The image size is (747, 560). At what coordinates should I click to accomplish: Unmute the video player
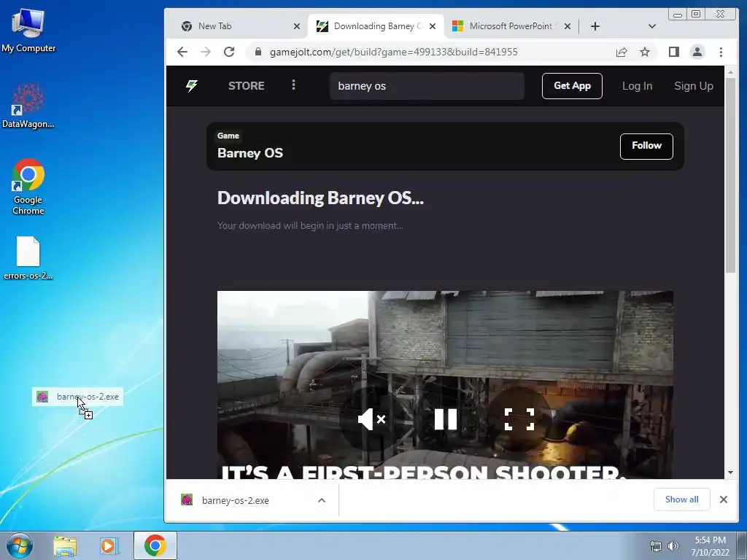371,419
